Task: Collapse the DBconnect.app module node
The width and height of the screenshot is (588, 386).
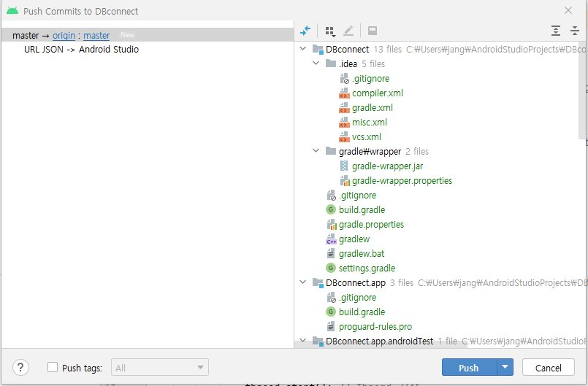Action: 303,282
